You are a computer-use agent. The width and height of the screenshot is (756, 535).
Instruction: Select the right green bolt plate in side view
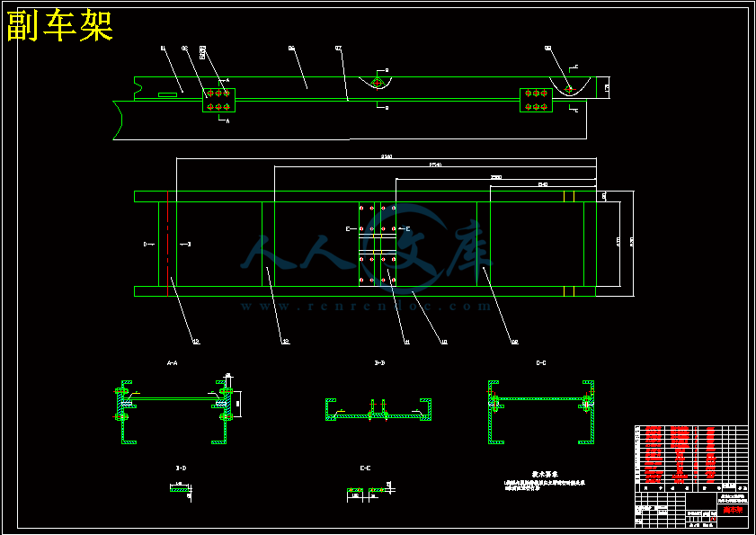pos(536,100)
